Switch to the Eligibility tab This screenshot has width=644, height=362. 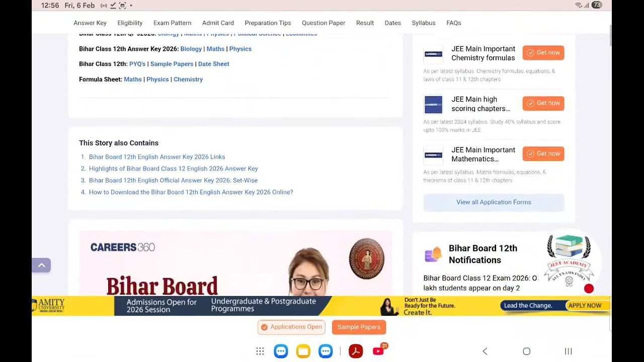coord(130,23)
